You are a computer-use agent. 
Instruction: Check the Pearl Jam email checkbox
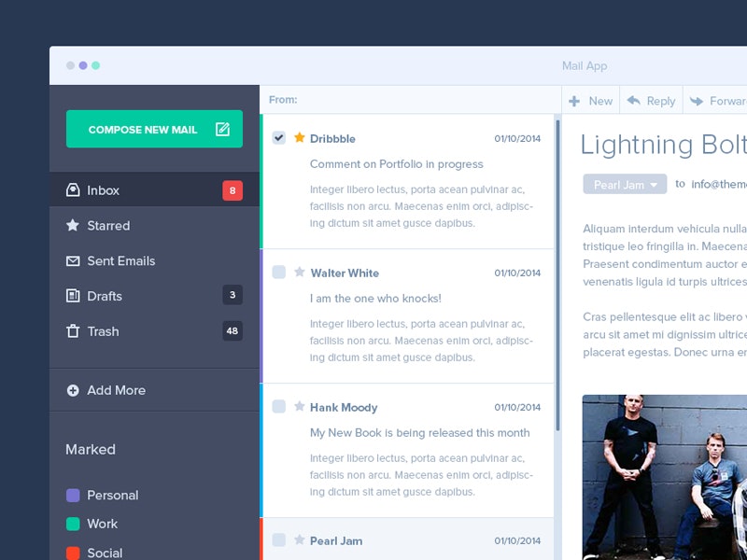[278, 540]
